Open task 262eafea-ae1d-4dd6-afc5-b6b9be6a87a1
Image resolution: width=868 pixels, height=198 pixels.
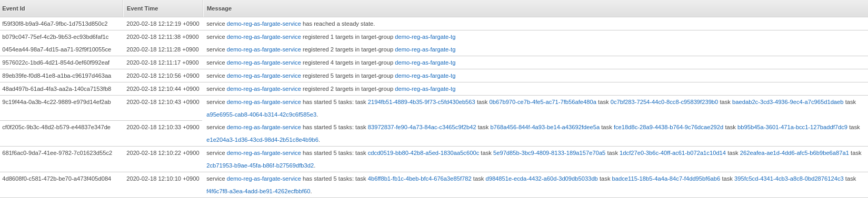coord(794,153)
